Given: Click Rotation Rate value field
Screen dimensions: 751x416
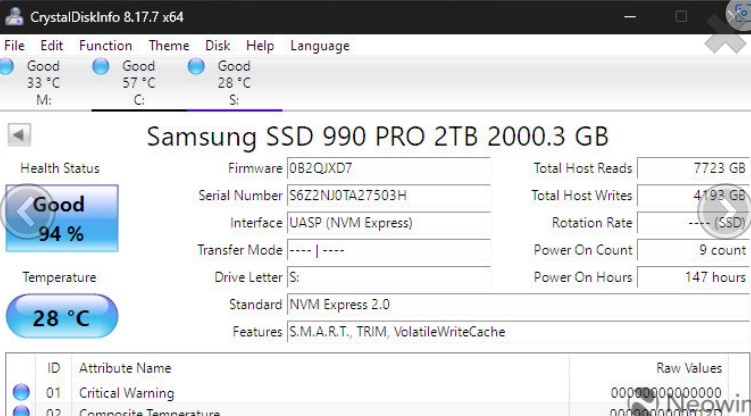Looking at the screenshot, I should point(694,223).
